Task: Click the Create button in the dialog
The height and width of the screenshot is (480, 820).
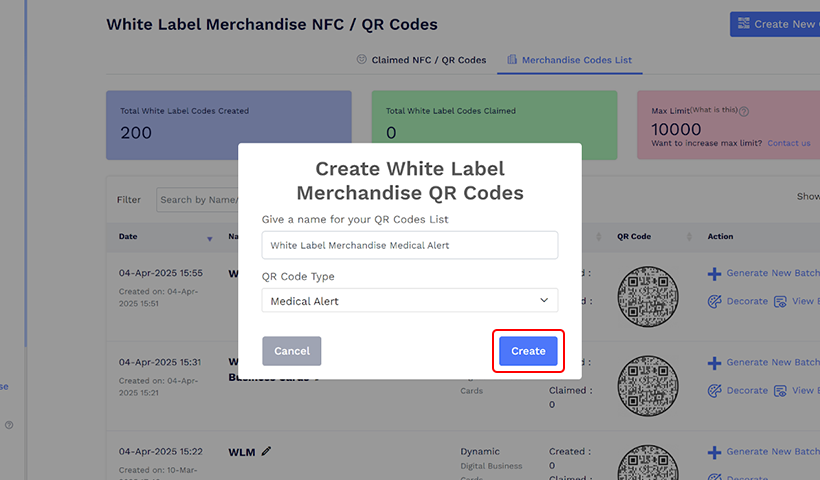Action: (528, 351)
